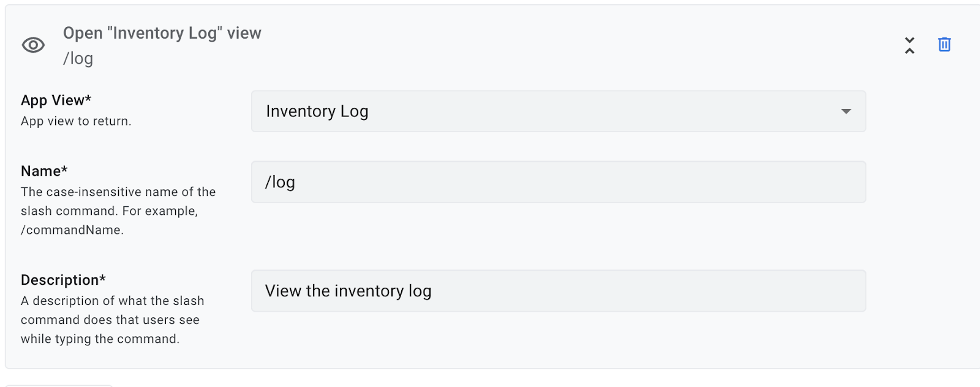Toggle preview of the Inventory Log command
Viewport: 980px width, 387px height.
(x=34, y=45)
